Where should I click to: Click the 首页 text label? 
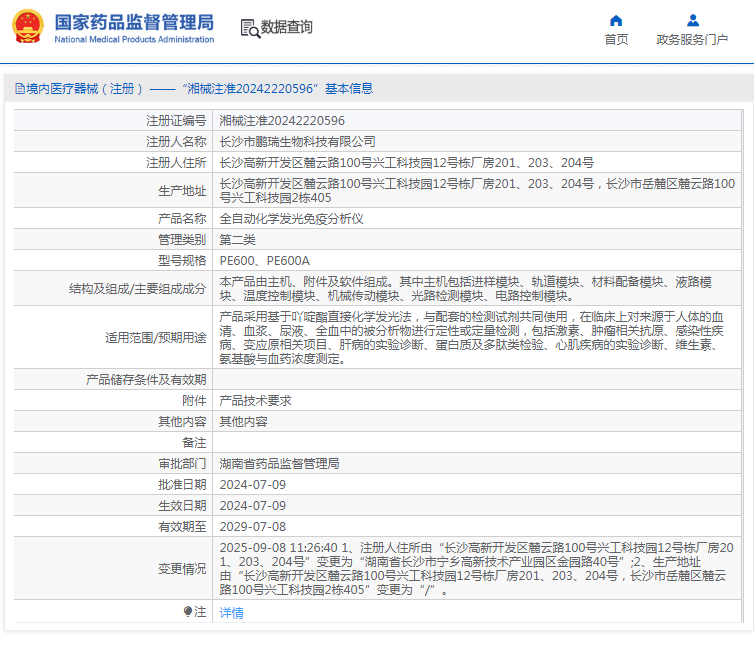616,39
